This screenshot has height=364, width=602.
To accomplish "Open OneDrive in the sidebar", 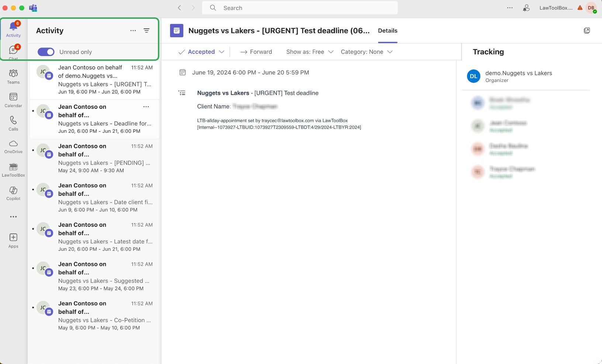I will [13, 146].
